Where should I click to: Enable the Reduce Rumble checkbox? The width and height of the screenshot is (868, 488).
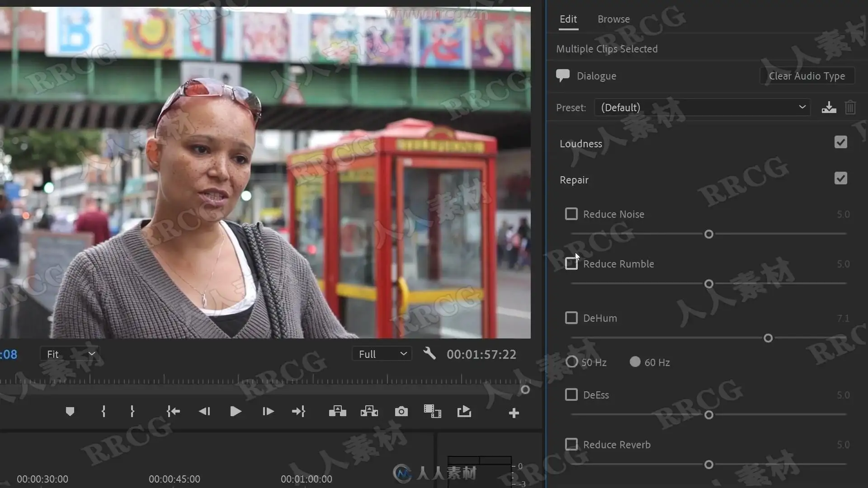click(571, 263)
